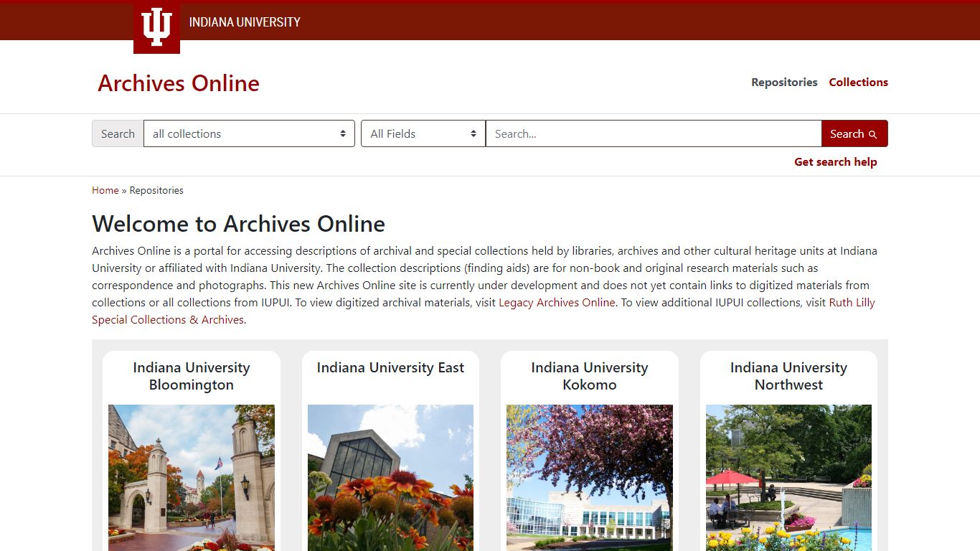Click the Bloomington Sample Gates photo
Image resolution: width=980 pixels, height=551 pixels.
[x=192, y=478]
